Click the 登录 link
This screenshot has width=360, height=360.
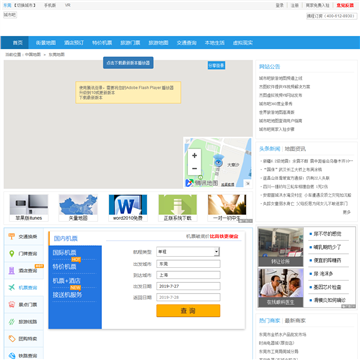280,5
